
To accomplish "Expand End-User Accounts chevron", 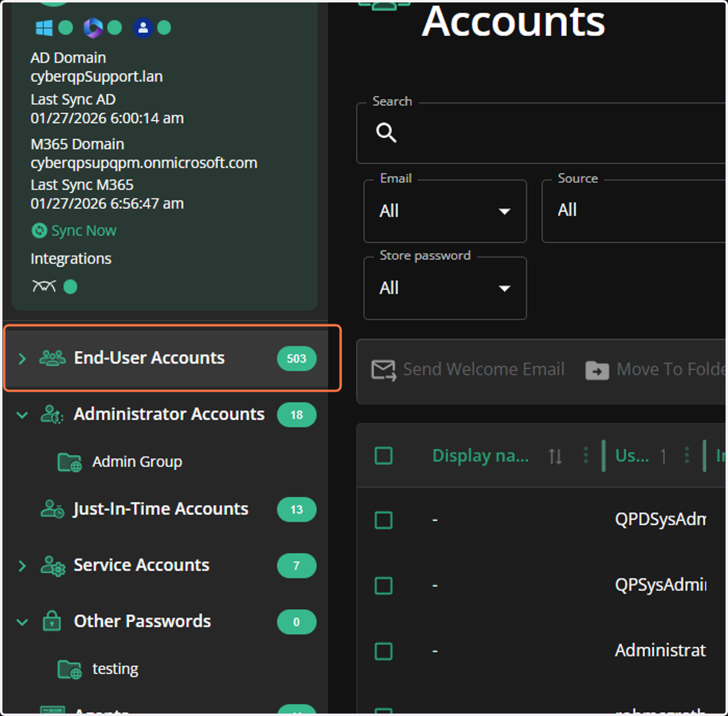I will [22, 358].
